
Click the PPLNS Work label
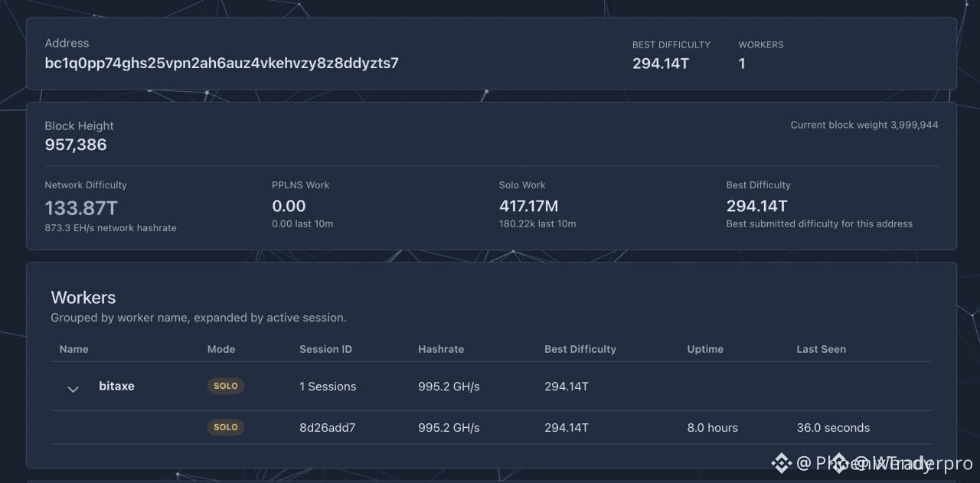click(x=301, y=185)
